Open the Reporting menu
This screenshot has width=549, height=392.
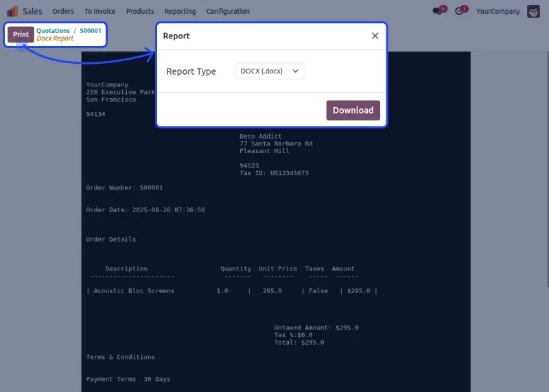point(180,11)
